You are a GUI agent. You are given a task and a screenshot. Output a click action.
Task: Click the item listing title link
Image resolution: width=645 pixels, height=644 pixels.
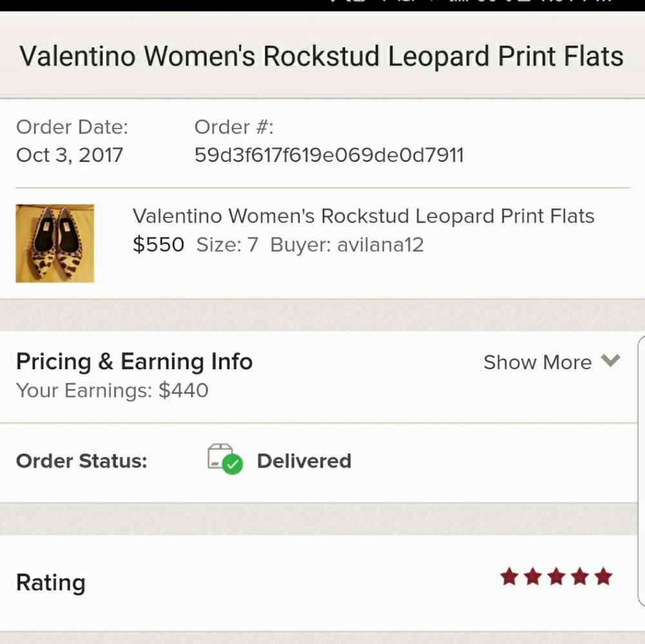(x=363, y=216)
